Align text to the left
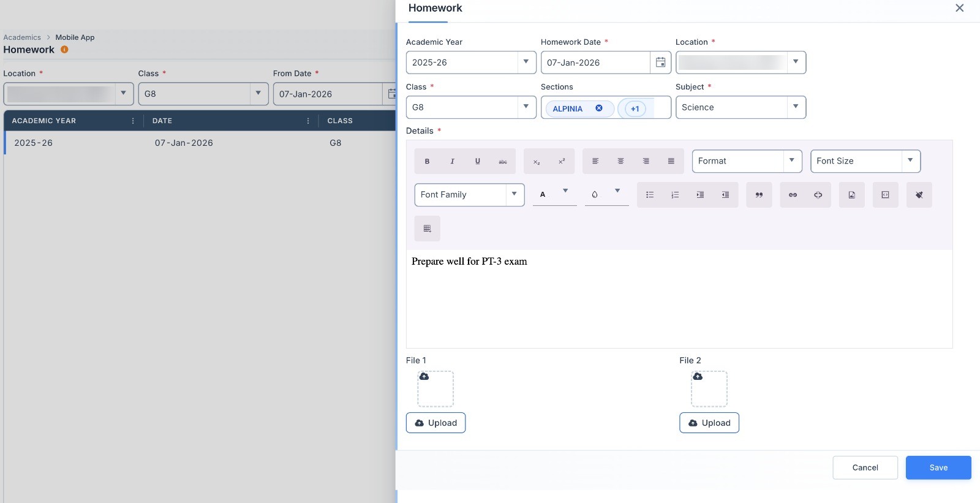 595,161
